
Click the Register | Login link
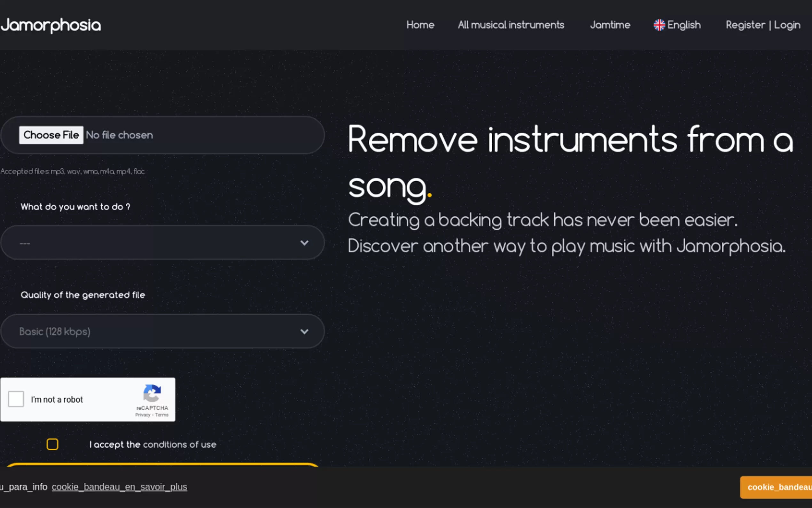coord(763,25)
